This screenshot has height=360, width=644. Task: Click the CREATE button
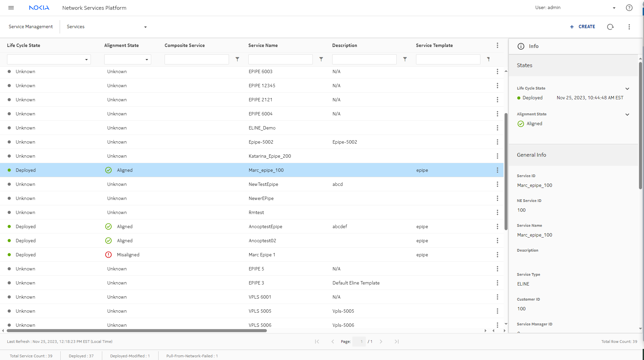(582, 27)
